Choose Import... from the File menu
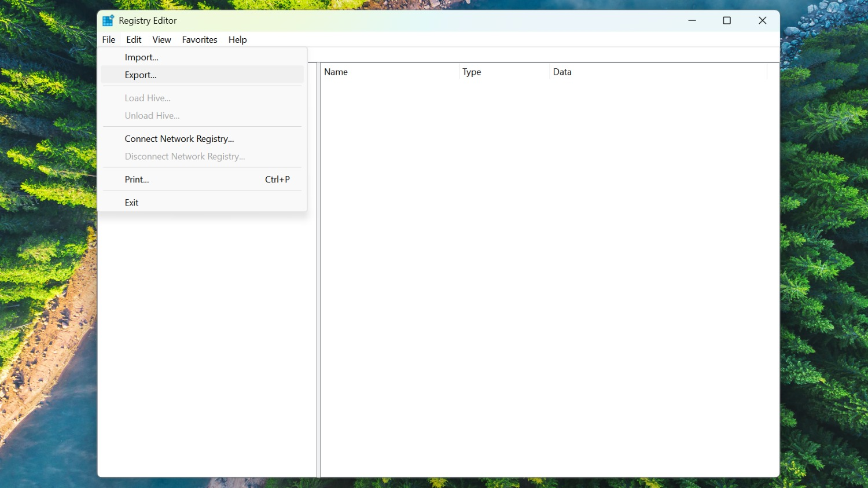The width and height of the screenshot is (868, 488). tap(142, 57)
